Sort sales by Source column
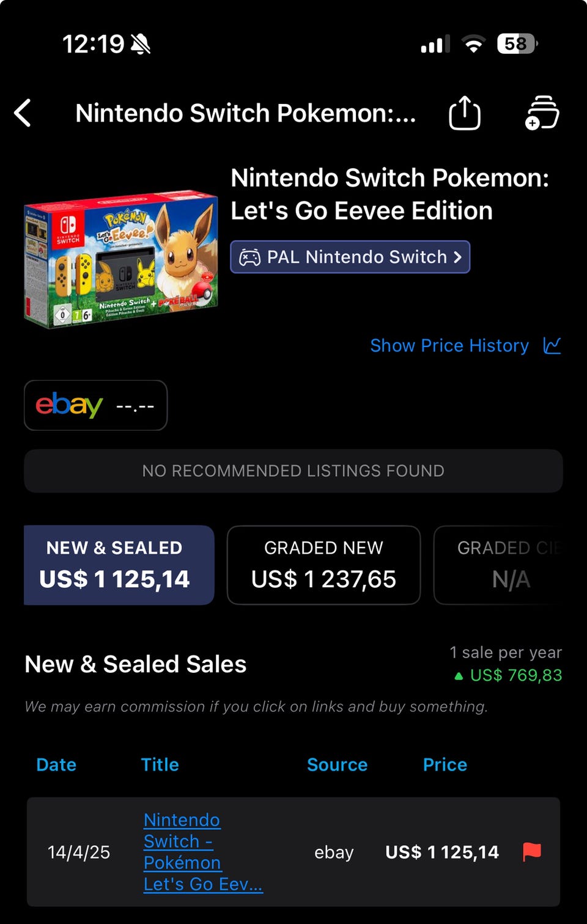Screen dimensions: 587x924 coord(337,765)
